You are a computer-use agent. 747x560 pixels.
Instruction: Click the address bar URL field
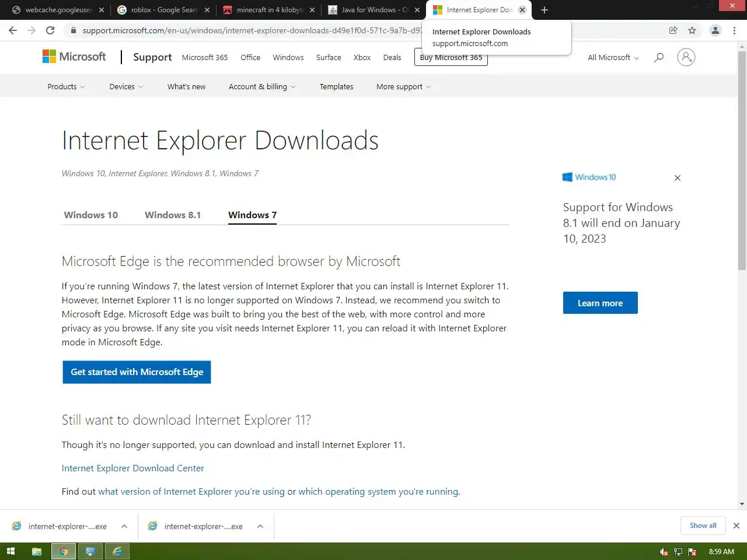(x=251, y=30)
